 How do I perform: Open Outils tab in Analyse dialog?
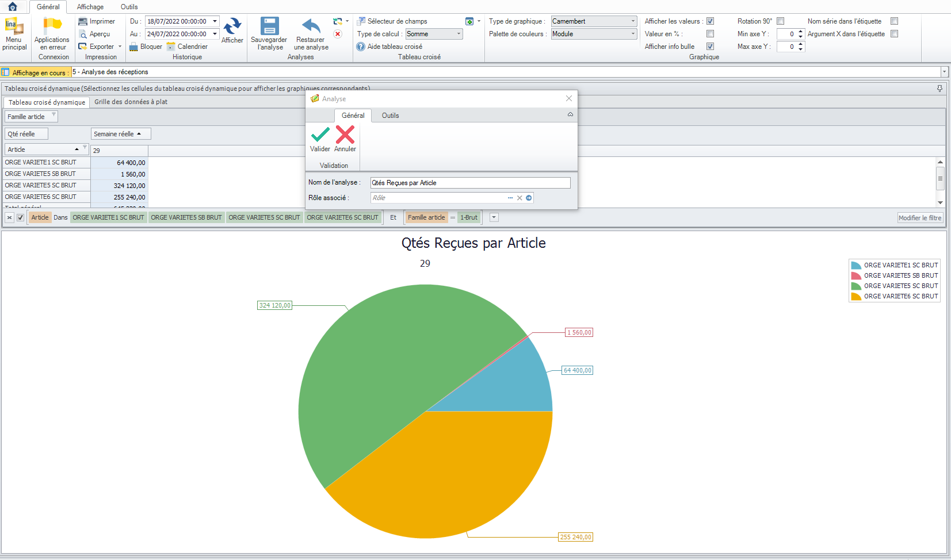pos(390,116)
